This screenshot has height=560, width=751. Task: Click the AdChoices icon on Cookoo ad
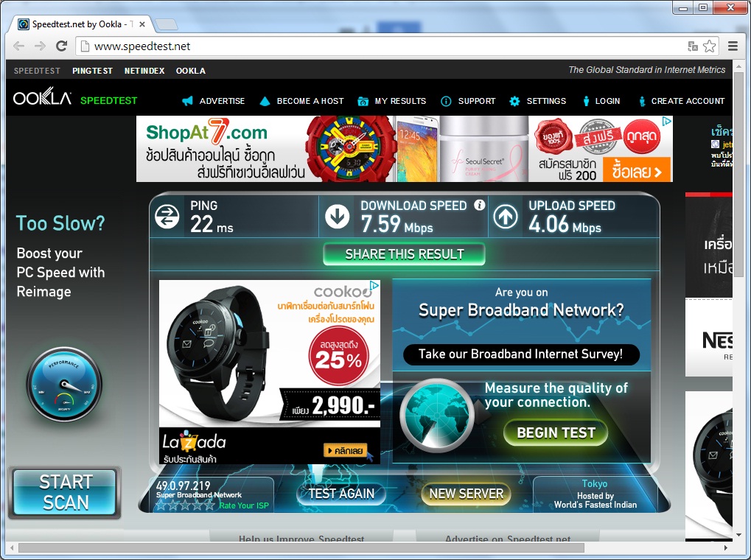click(x=374, y=286)
